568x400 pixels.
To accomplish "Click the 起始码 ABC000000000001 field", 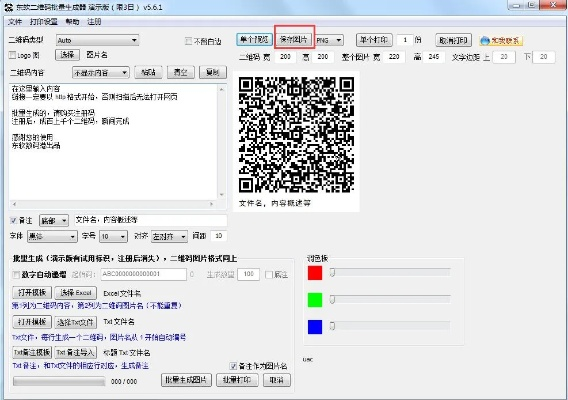I will [143, 274].
